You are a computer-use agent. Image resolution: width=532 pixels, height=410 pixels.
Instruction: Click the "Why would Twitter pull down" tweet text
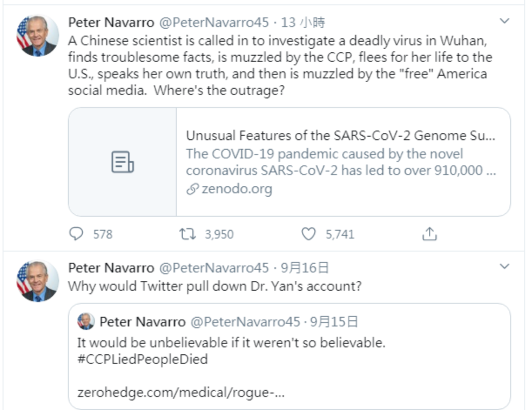pyautogui.click(x=215, y=287)
